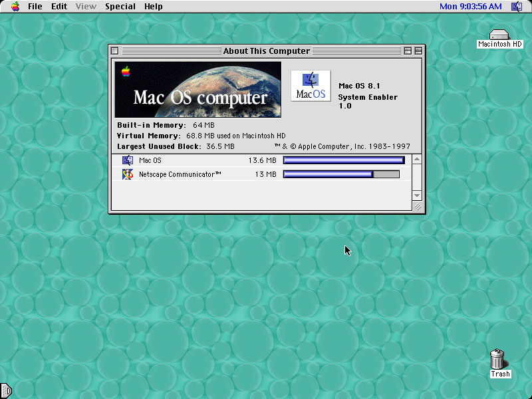This screenshot has width=532, height=399.
Task: Open the Special menu
Action: pyautogui.click(x=120, y=7)
